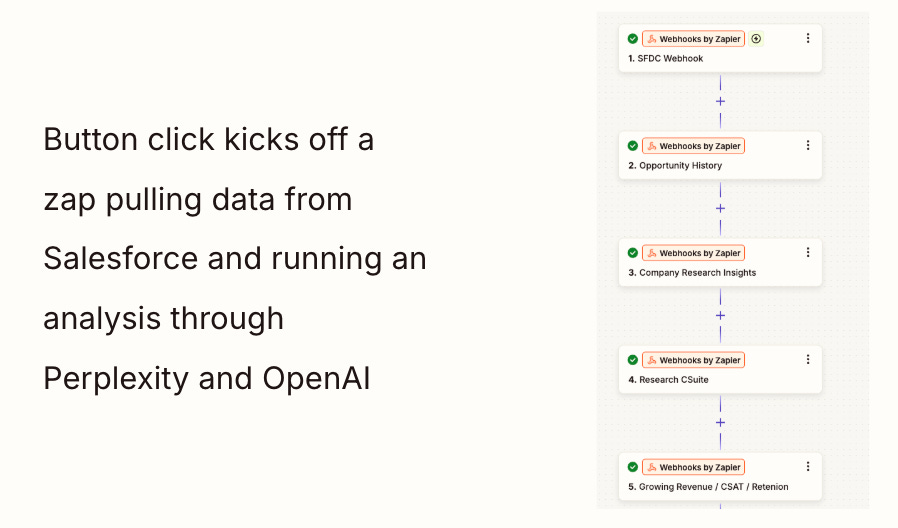898x528 pixels.
Task: Open three-dot menu on Company Research Insights step
Action: (808, 253)
